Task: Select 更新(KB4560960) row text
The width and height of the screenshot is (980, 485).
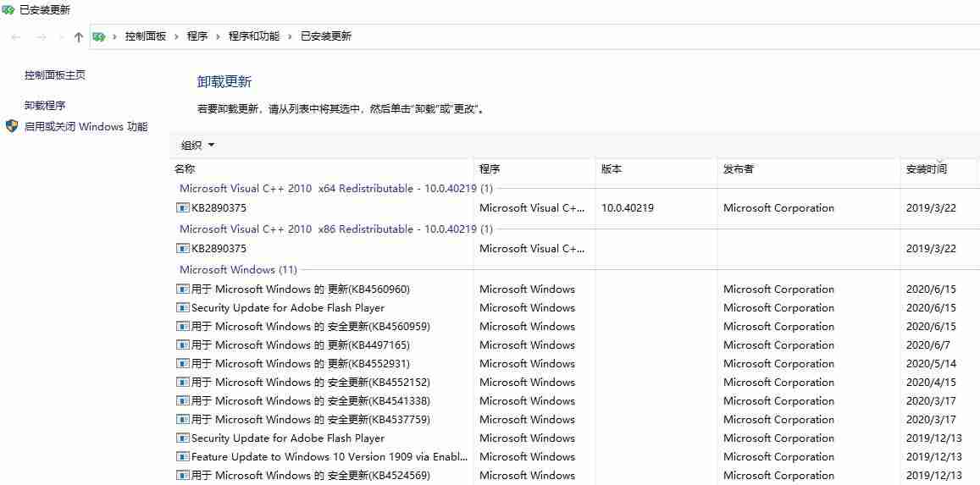Action: [301, 289]
